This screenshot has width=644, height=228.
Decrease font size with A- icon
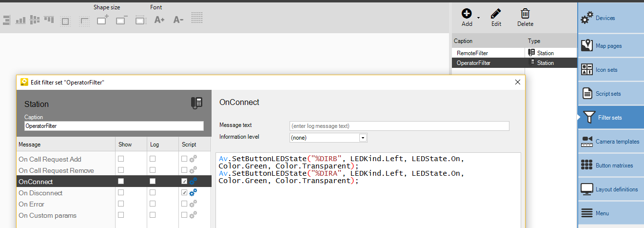[178, 20]
